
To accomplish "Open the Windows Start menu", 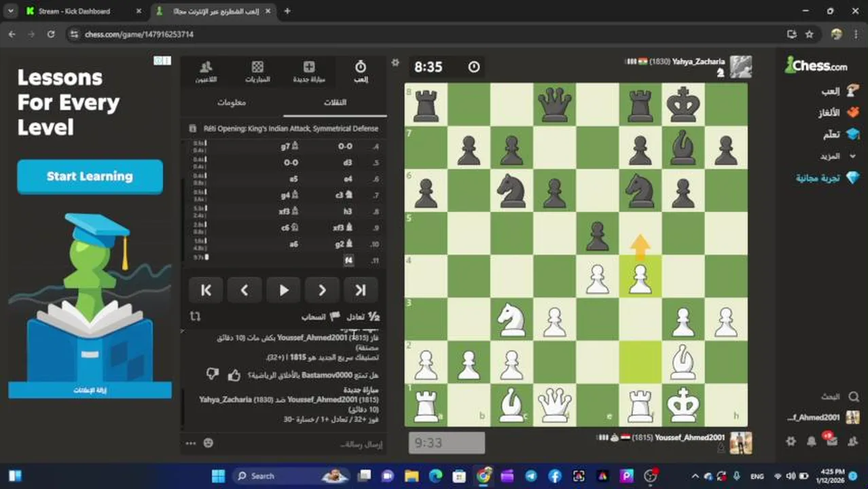I will (218, 476).
